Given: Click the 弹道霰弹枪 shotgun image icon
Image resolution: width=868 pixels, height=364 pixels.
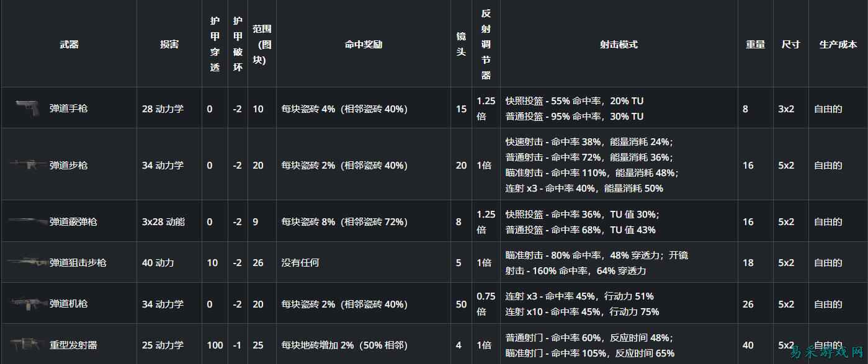Looking at the screenshot, I should coord(27,221).
